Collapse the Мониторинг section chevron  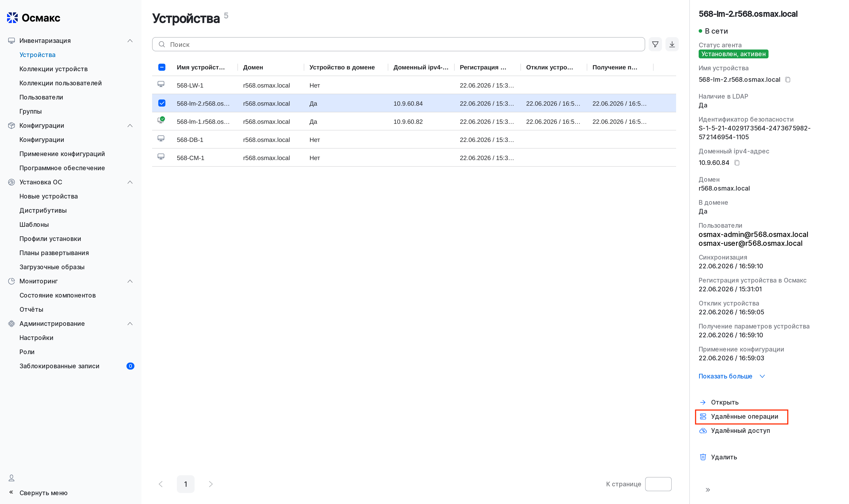click(x=130, y=281)
